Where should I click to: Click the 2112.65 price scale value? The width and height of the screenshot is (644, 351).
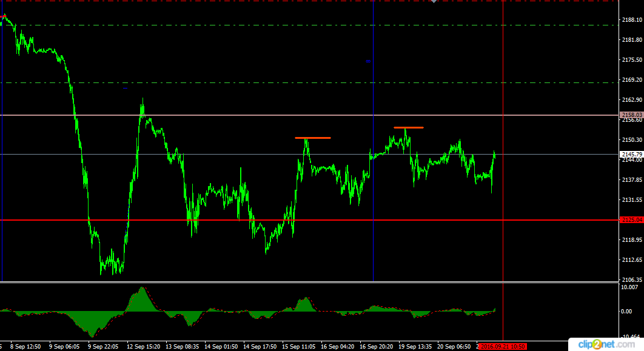[632, 260]
